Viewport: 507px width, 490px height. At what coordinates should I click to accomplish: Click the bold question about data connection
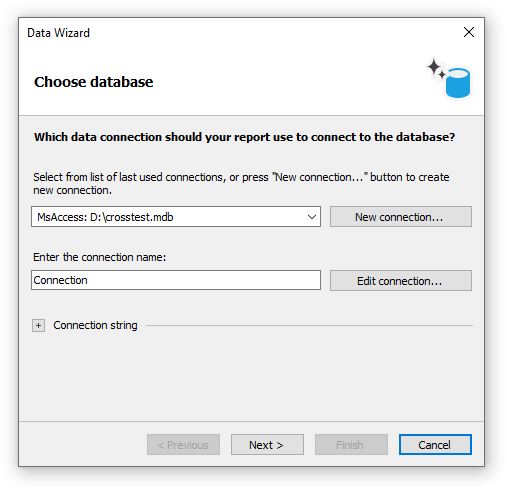tap(244, 137)
